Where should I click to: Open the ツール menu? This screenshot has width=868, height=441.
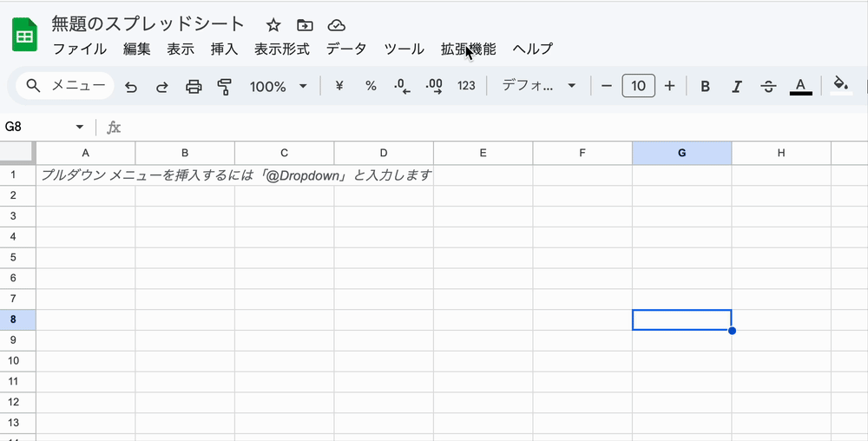tap(404, 49)
